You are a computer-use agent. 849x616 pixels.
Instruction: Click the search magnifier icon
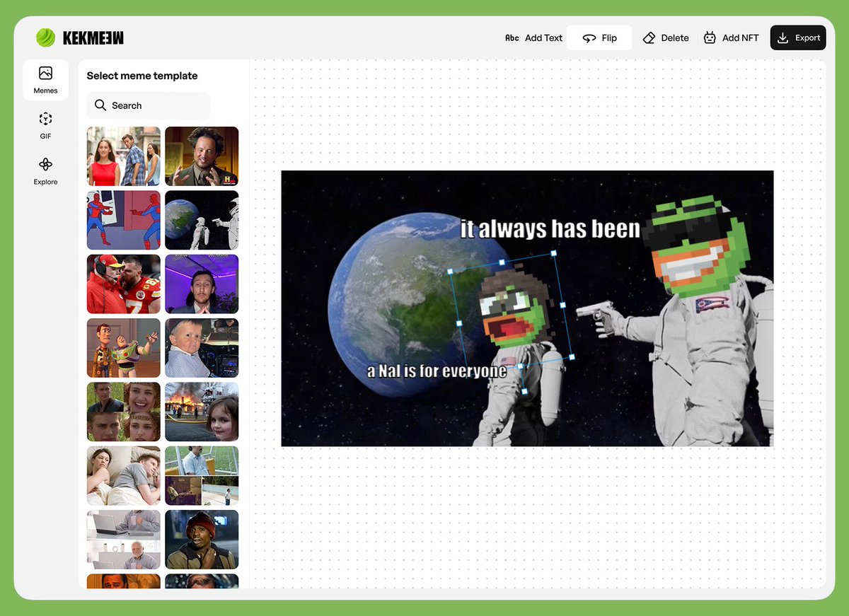[x=100, y=105]
